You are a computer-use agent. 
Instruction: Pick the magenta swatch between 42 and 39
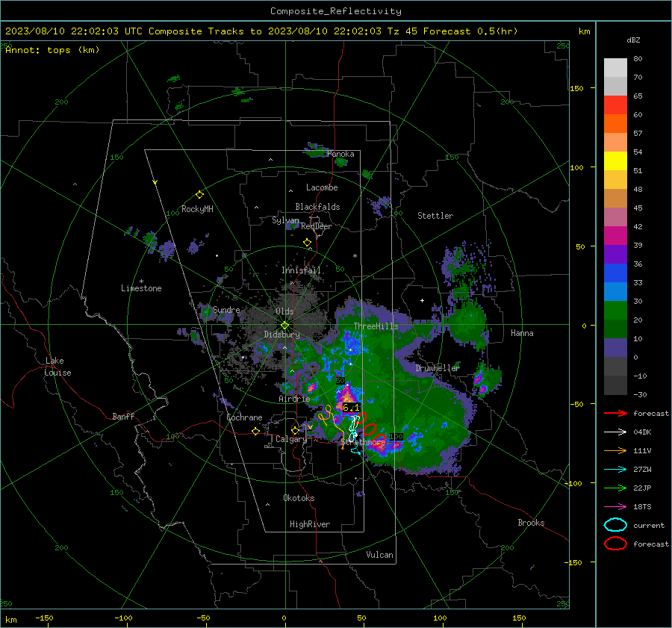[615, 236]
